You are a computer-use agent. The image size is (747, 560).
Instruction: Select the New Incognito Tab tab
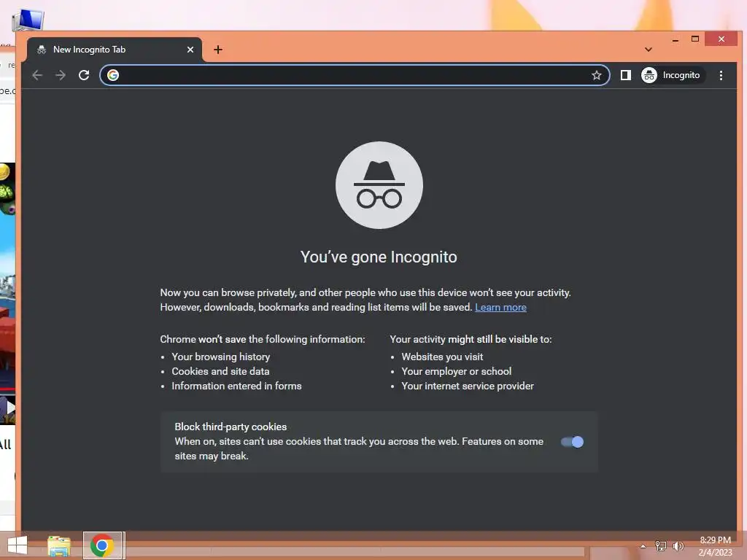(115, 50)
